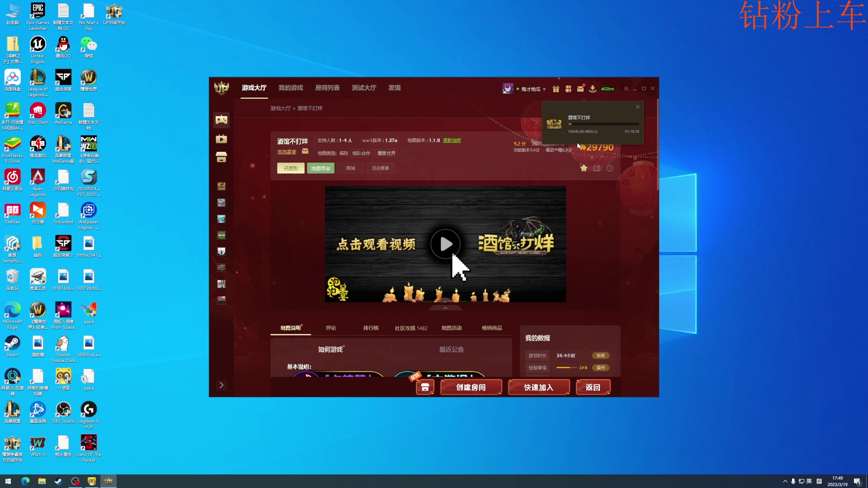Close the download notification popup
Screen dimensions: 868x488
pos(638,107)
